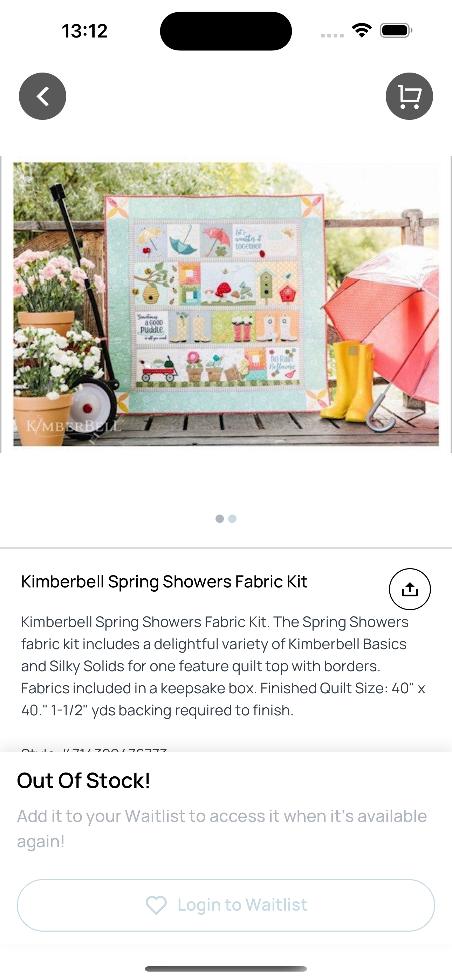
Task: Tap the share icon beside the product title
Action: point(410,589)
